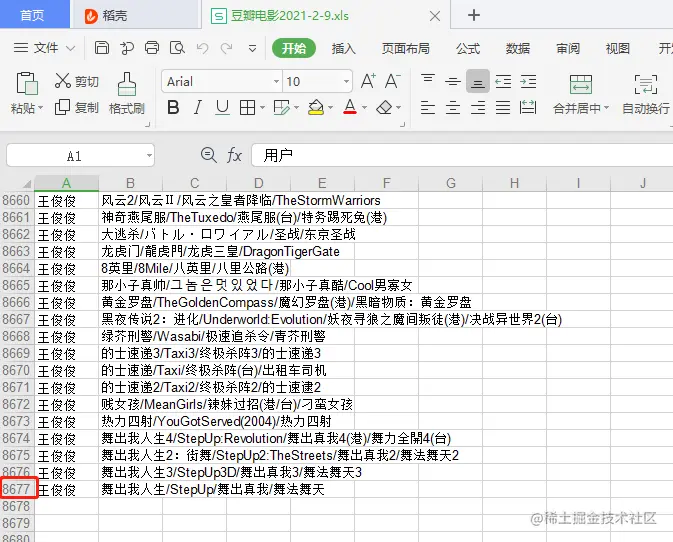Image resolution: width=673 pixels, height=542 pixels.
Task: Justify text alignment icon
Action: click(503, 107)
